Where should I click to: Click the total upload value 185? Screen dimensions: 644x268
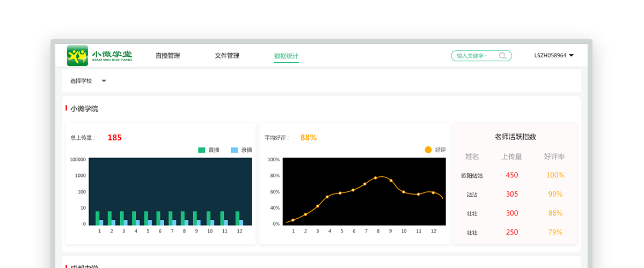pos(114,138)
